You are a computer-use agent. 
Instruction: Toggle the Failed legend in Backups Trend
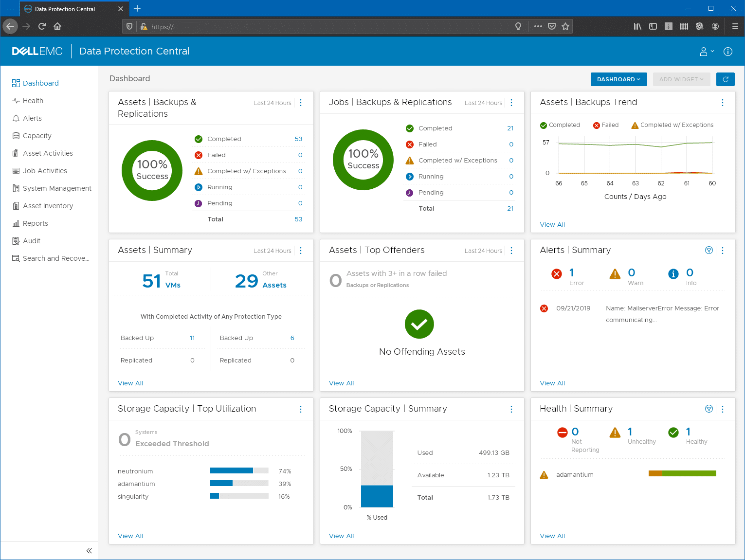coord(606,125)
